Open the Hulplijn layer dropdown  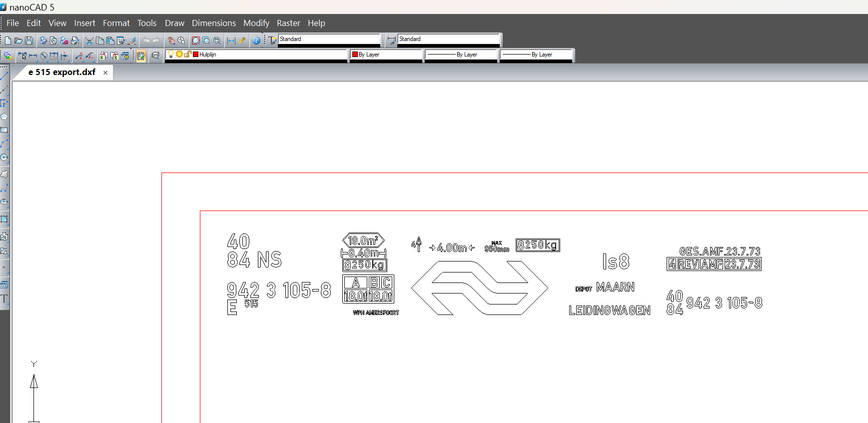coord(256,54)
